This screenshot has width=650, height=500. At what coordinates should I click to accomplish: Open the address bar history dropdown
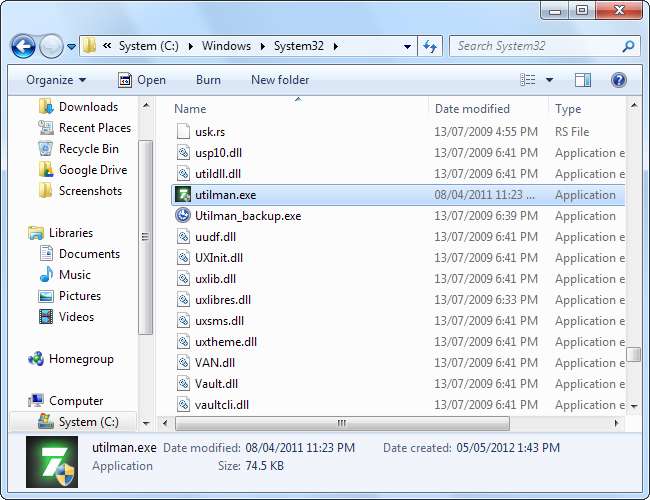(406, 47)
